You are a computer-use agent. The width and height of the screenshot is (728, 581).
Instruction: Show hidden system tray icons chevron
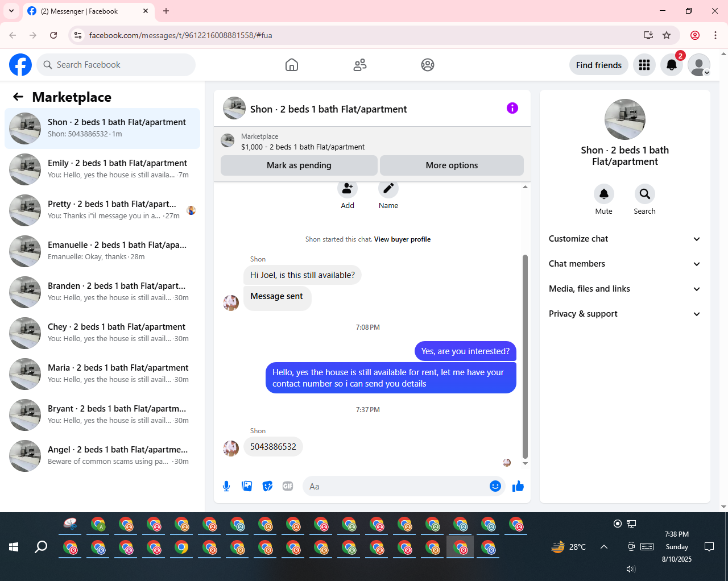[x=604, y=547]
